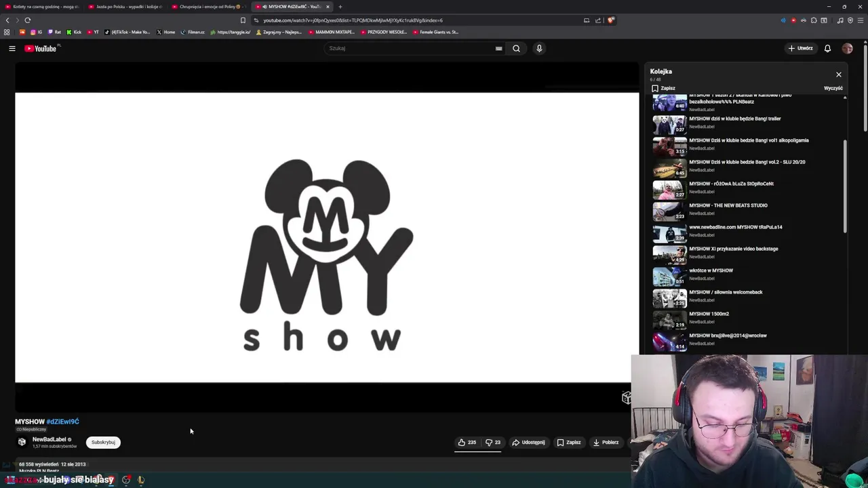Play 'Bang! vol.2 - SLU 20/20' queue video
Viewport: 868px width, 488px height.
747,168
